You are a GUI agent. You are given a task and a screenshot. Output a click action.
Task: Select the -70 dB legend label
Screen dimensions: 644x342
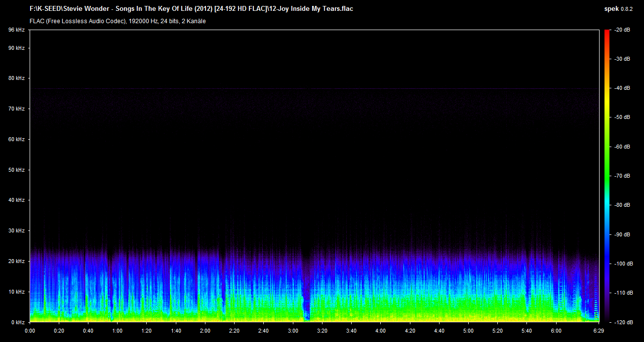621,176
